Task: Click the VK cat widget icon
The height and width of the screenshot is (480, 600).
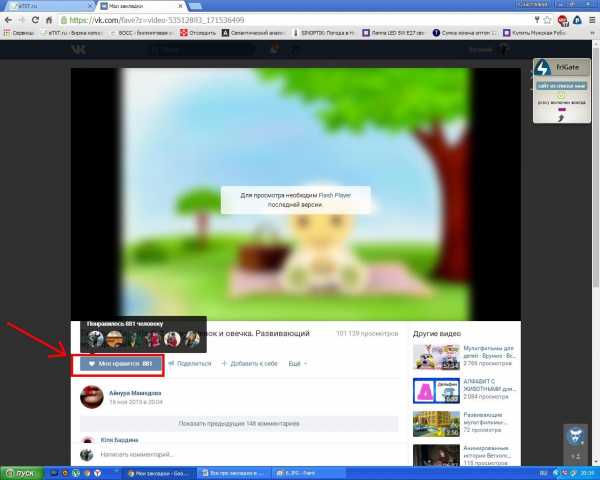Action: tap(574, 436)
